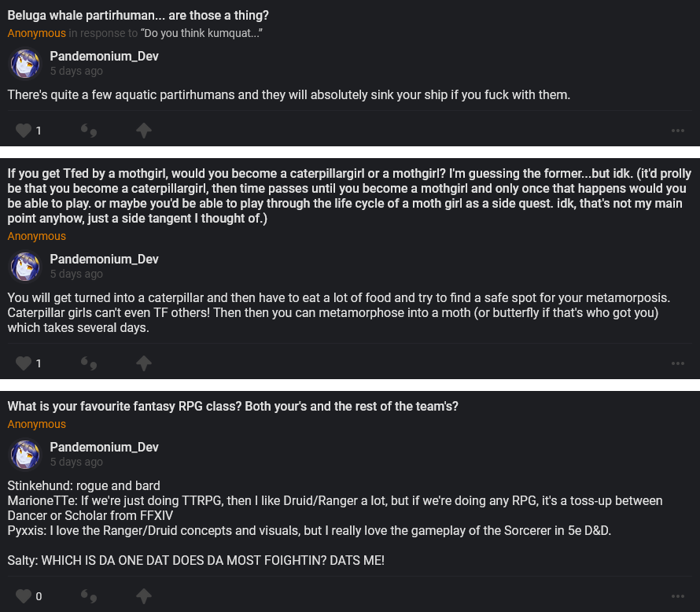Click the "5 days ago" timestamp on beluga answer
Viewport: 700px width, 612px height.
coord(76,71)
